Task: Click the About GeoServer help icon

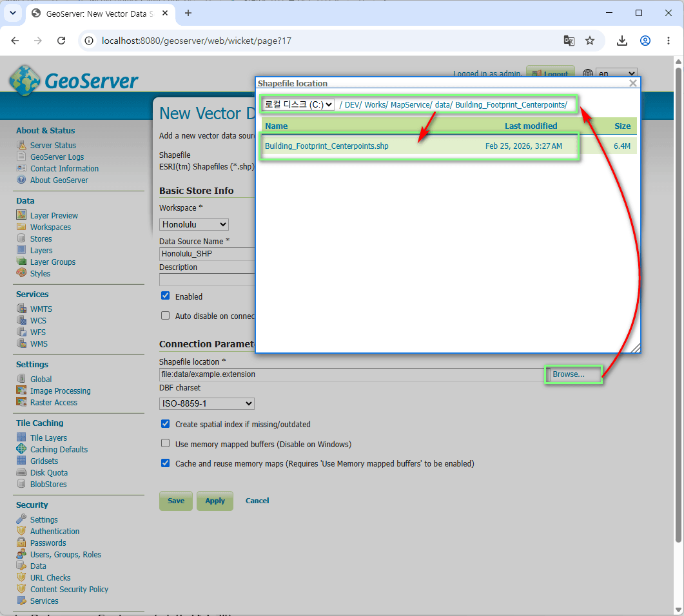Action: click(21, 180)
